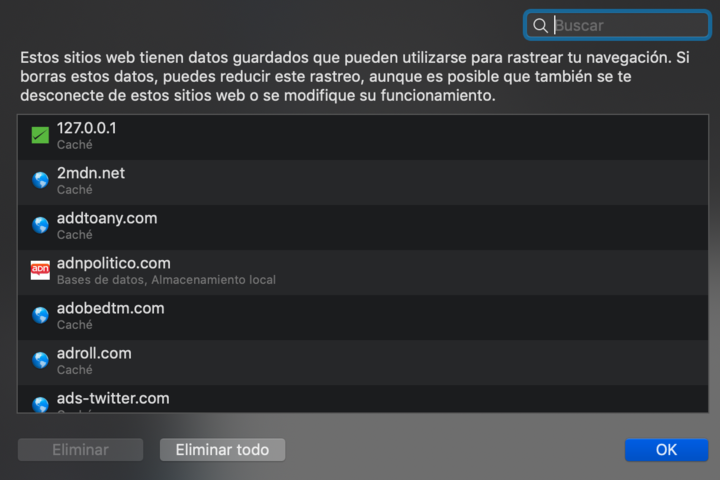
Task: Select the 127.0.0.1 entry
Action: tap(363, 137)
